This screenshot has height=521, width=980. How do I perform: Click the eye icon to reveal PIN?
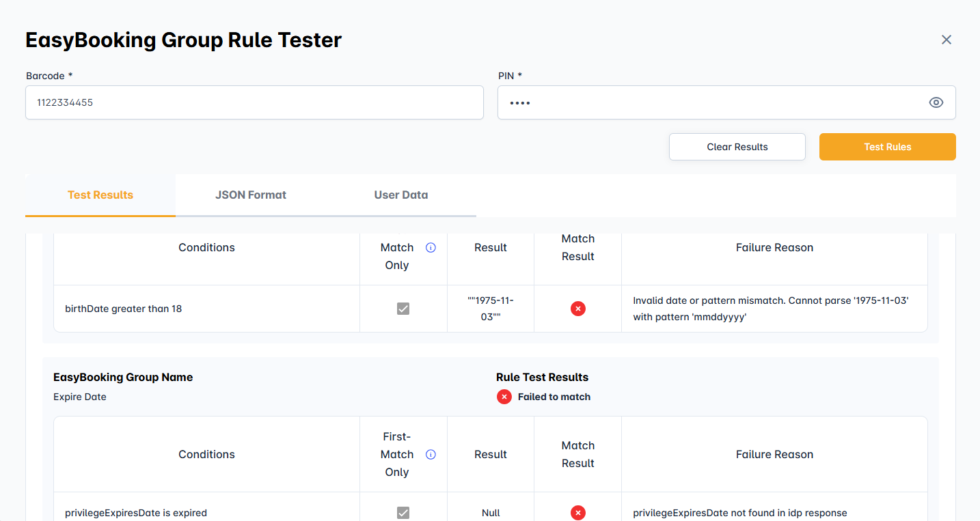click(936, 102)
